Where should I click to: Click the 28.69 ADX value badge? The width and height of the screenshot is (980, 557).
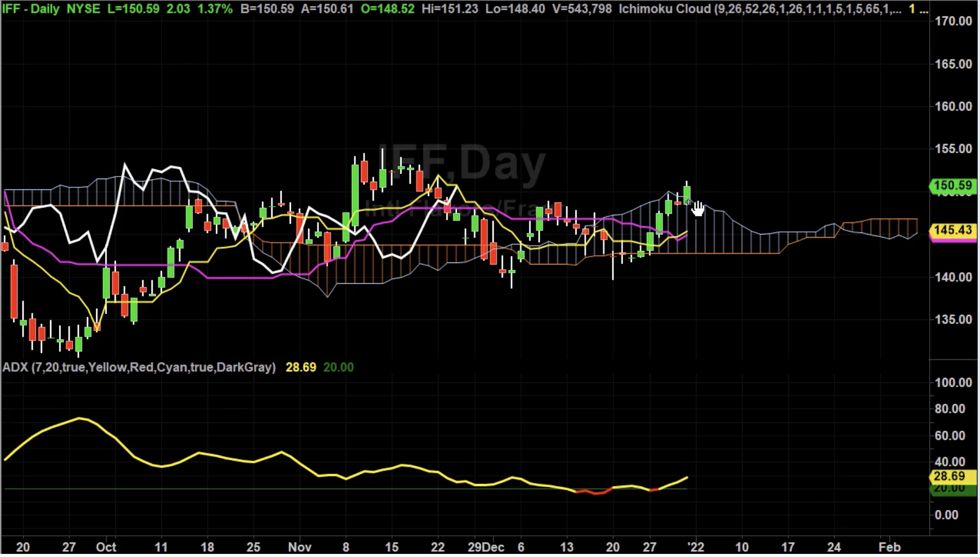point(954,476)
